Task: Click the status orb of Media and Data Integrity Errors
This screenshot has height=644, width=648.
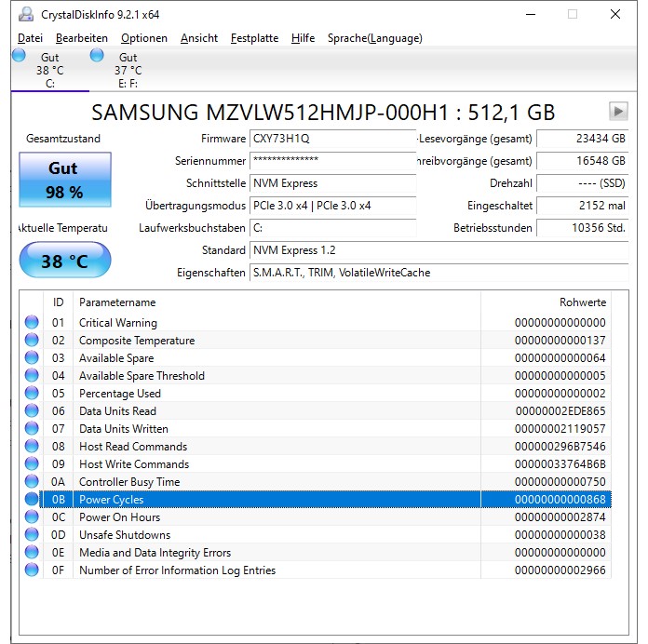Action: click(32, 552)
